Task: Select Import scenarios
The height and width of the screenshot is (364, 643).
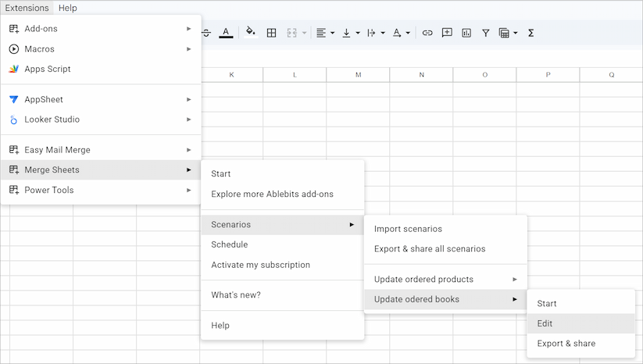Action: pos(445,229)
